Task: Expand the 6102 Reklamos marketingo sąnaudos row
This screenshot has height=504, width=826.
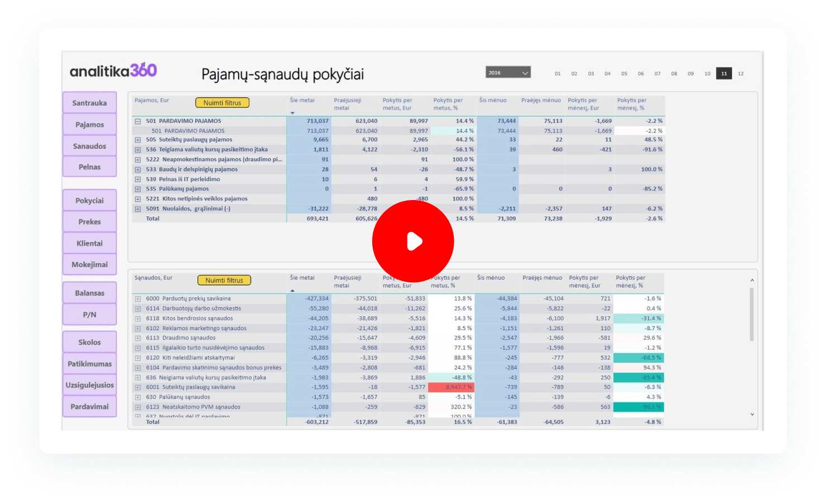Action: (137, 329)
